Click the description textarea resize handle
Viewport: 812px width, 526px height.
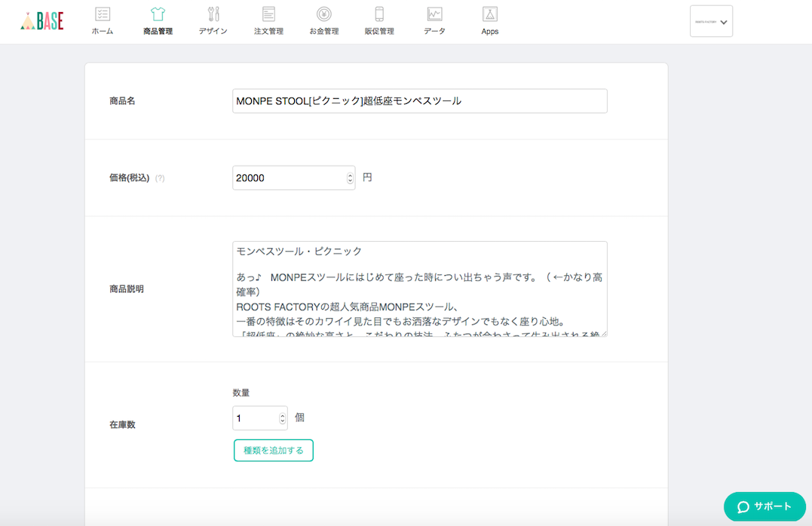point(603,332)
